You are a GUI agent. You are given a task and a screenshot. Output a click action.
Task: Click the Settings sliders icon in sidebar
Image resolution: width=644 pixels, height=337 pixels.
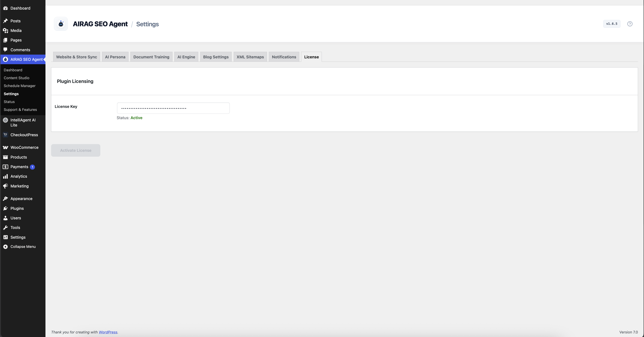coord(5,237)
